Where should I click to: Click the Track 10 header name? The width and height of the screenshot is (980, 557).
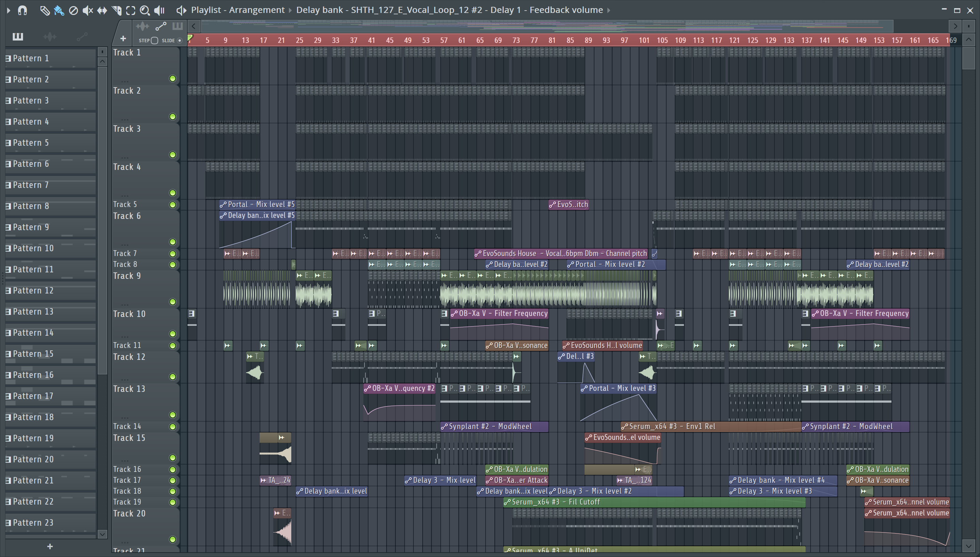[x=129, y=314]
